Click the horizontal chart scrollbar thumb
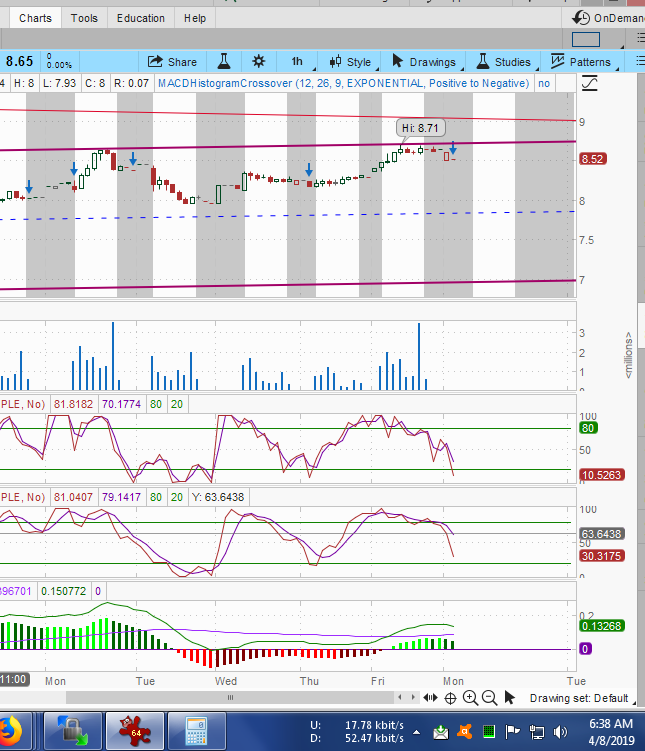 coord(229,697)
